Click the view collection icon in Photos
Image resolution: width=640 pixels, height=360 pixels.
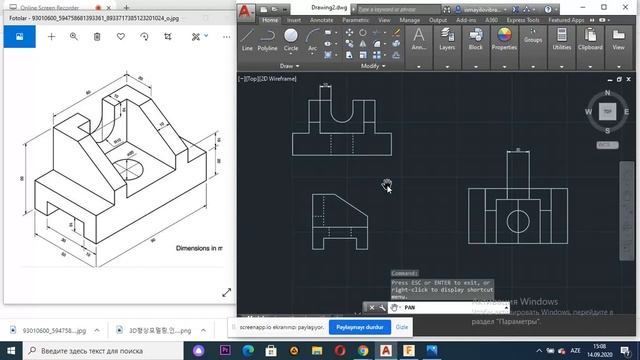point(20,37)
